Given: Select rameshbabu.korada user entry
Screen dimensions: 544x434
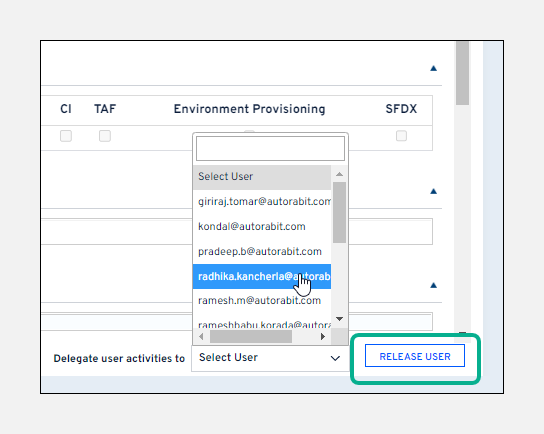Looking at the screenshot, I should [262, 323].
